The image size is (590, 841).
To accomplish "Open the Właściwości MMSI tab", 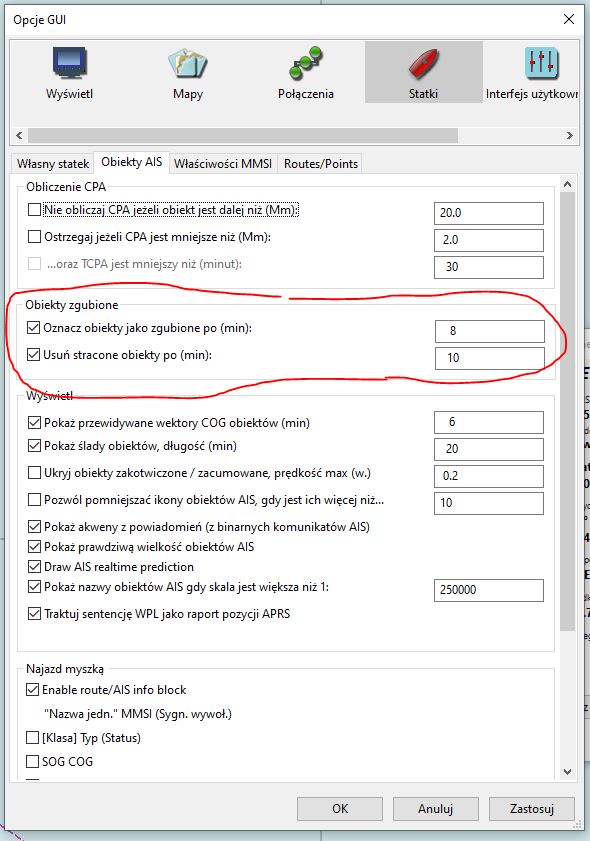I will pos(223,164).
